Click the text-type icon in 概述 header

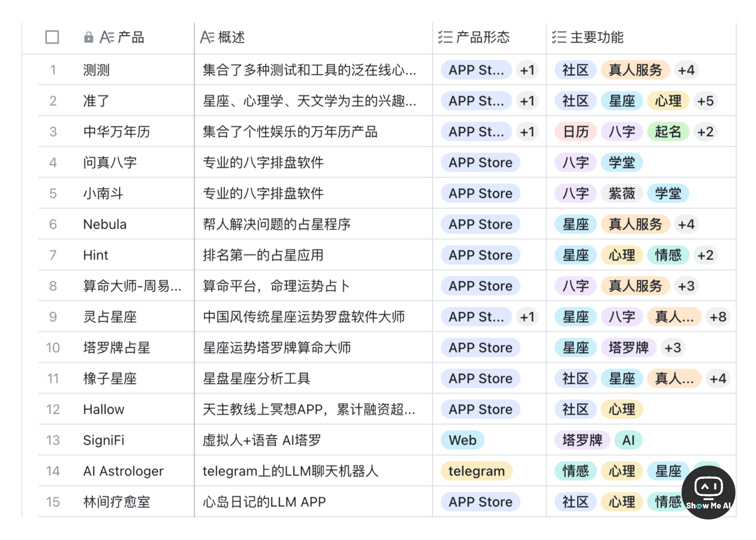207,37
